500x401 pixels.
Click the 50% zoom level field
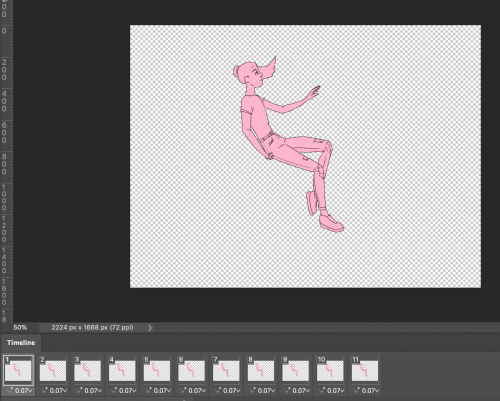20,328
